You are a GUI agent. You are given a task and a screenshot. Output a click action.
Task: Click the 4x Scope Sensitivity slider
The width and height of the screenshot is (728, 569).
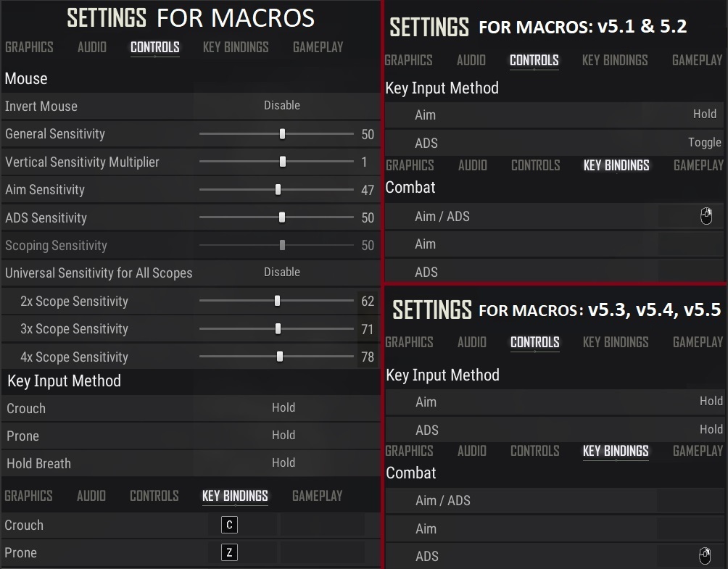pos(280,357)
